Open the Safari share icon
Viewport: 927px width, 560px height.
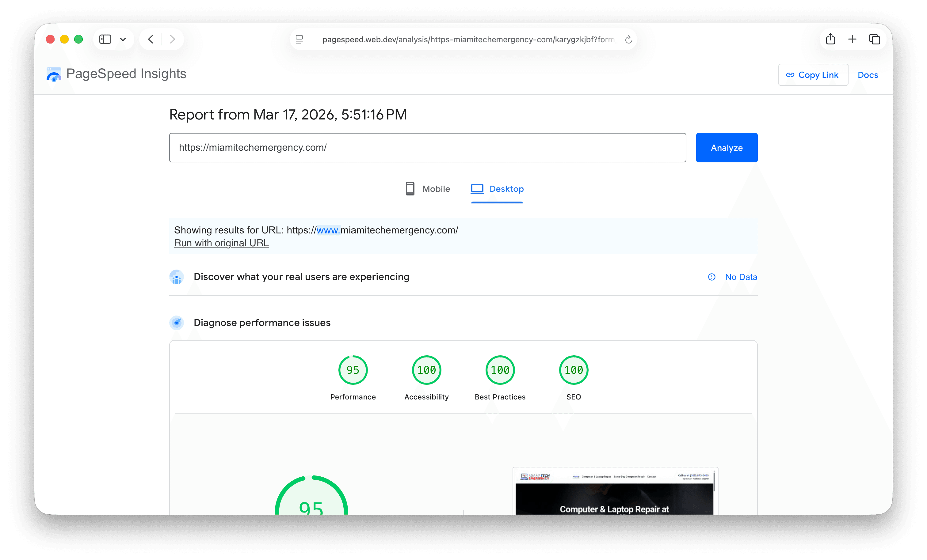tap(830, 39)
